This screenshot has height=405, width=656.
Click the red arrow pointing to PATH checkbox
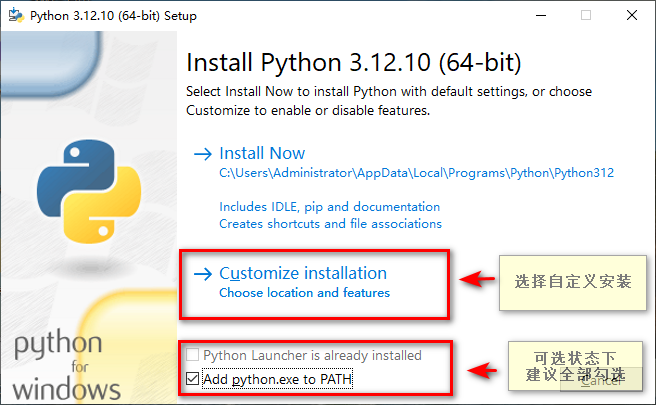click(482, 370)
